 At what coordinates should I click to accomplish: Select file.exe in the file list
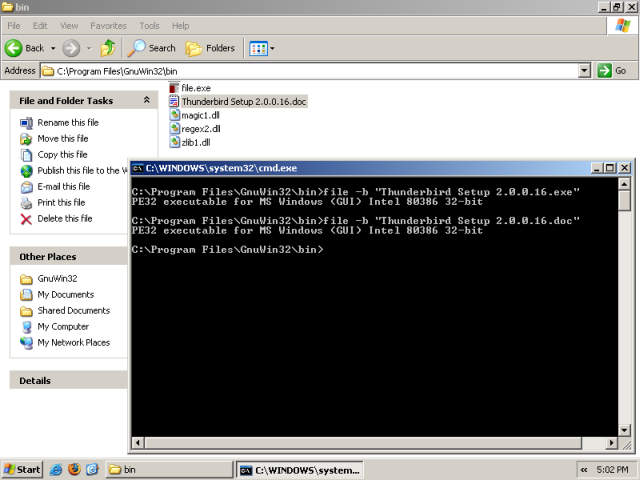[x=196, y=88]
